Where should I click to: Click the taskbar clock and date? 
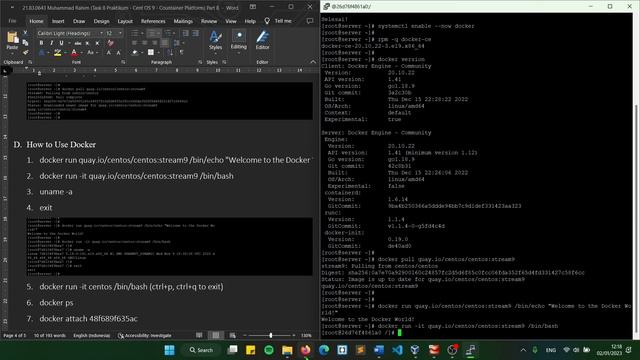pos(609,350)
